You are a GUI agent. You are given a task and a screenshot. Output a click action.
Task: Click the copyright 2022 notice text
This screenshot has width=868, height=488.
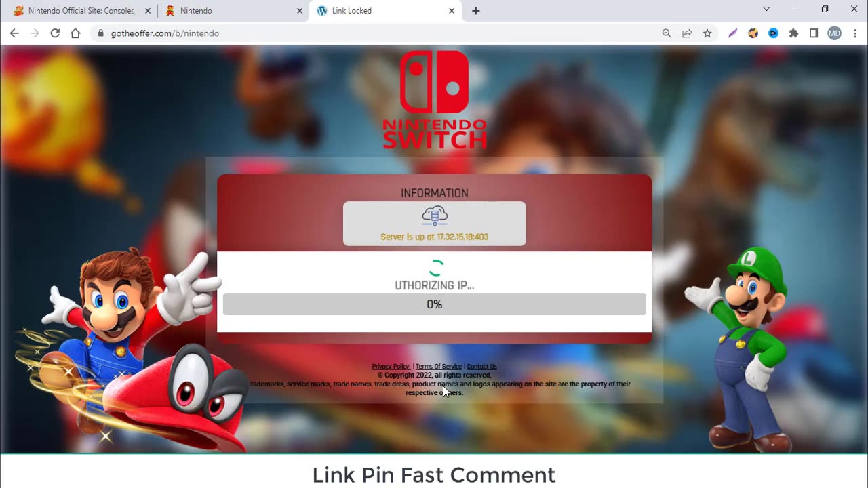tap(435, 375)
